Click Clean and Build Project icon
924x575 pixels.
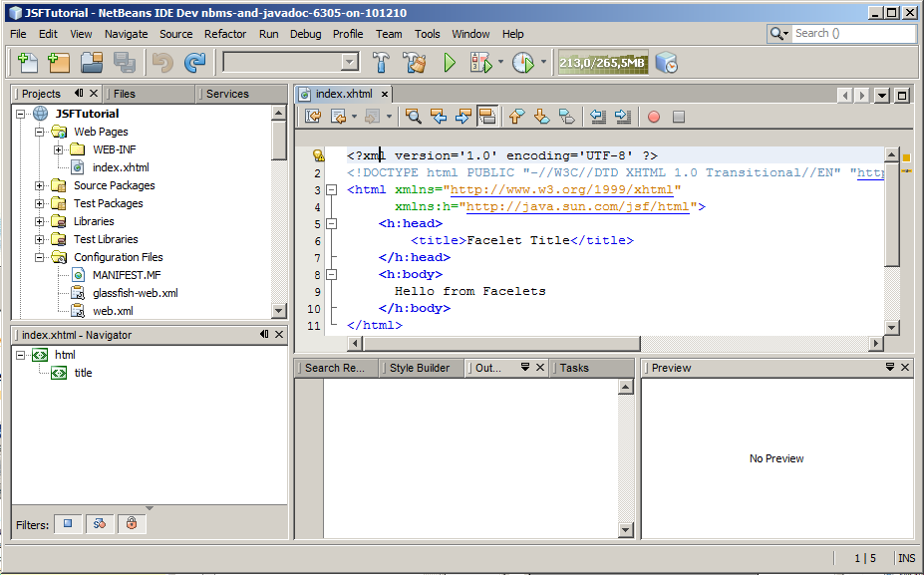point(414,62)
